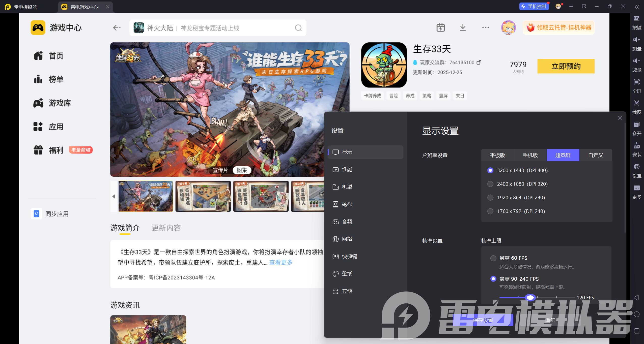Screen dimensions: 644x344
Task: Copy the player group number icon
Action: point(479,62)
